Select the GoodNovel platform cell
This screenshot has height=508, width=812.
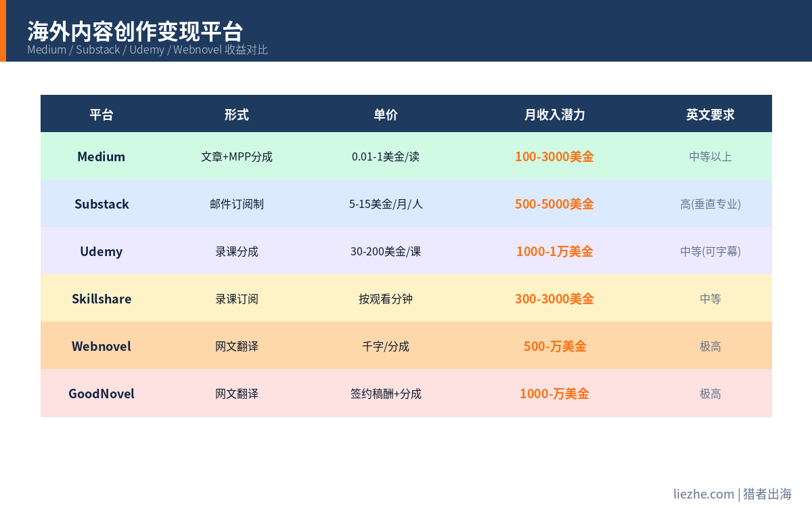pos(101,394)
